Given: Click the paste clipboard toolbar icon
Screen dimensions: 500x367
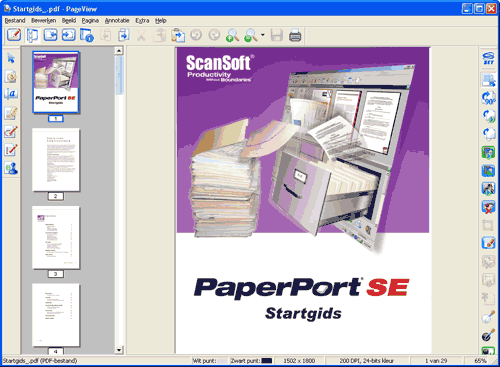Looking at the screenshot, I should click(178, 35).
